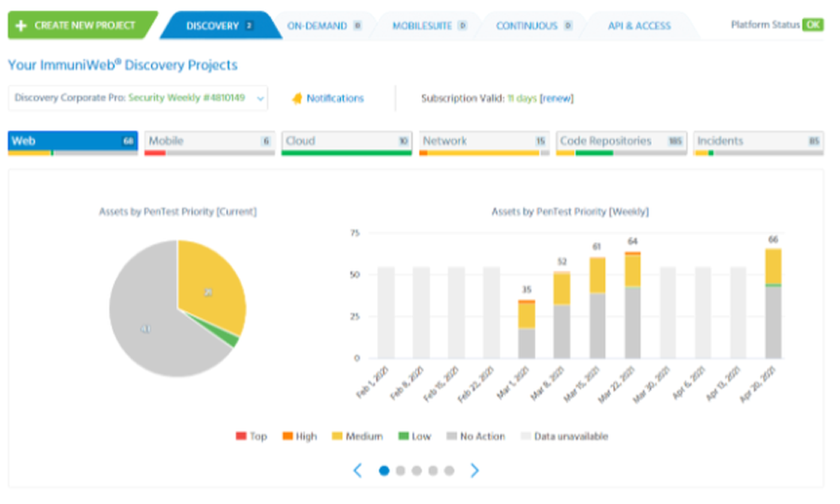The image size is (840, 504).
Task: Click the '11 days' subscription text
Action: point(522,98)
